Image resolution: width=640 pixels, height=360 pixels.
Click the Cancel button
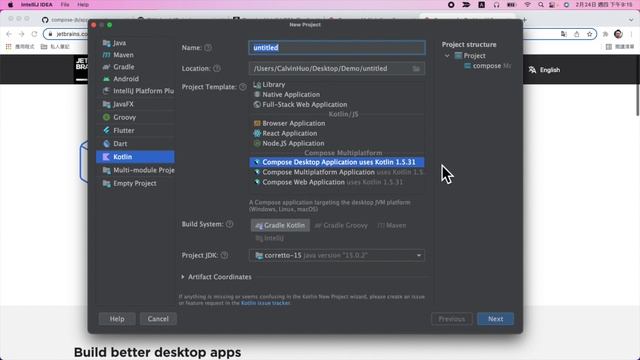(x=158, y=319)
